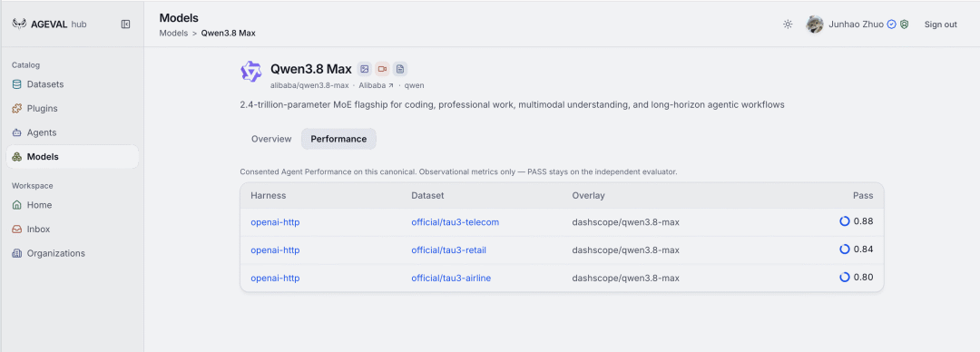Click Junhao Zhuo's profile avatar
This screenshot has height=352, width=980.
tap(814, 24)
